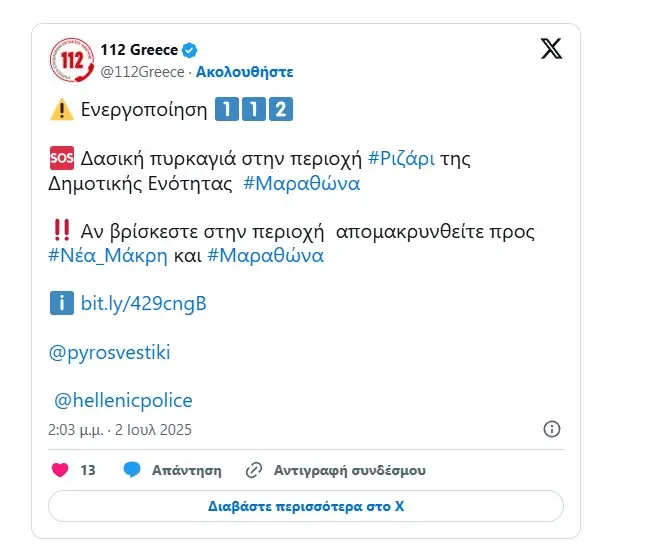664x555 pixels.
Task: Click Ακολουθήστε to follow the account
Action: [x=244, y=72]
